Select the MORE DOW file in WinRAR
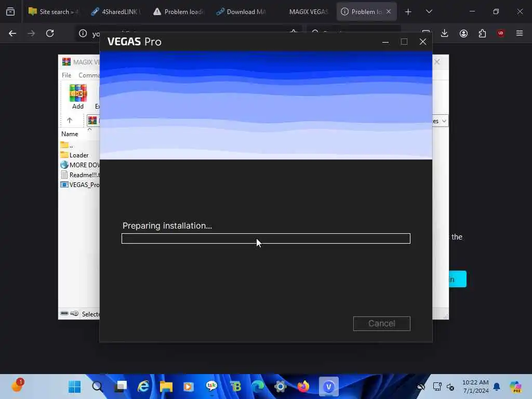532x399 pixels. tap(80, 165)
